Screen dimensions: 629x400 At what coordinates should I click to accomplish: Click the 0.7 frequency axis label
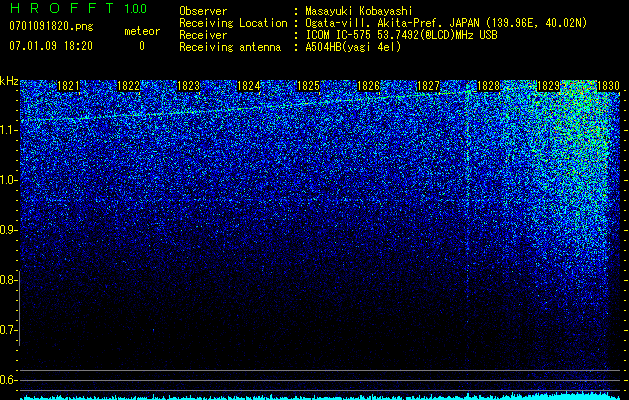[x=8, y=330]
